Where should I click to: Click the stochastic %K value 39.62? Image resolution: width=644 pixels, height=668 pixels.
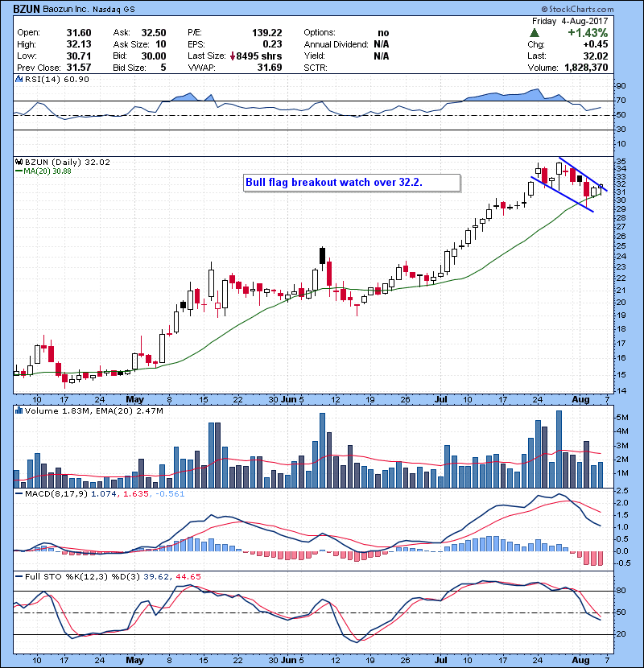pyautogui.click(x=156, y=577)
